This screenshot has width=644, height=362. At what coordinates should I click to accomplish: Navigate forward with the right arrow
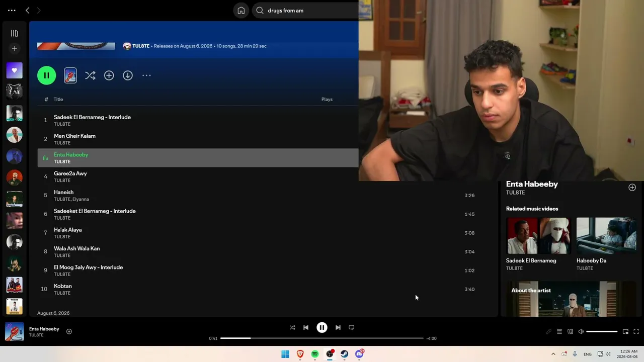[38, 10]
